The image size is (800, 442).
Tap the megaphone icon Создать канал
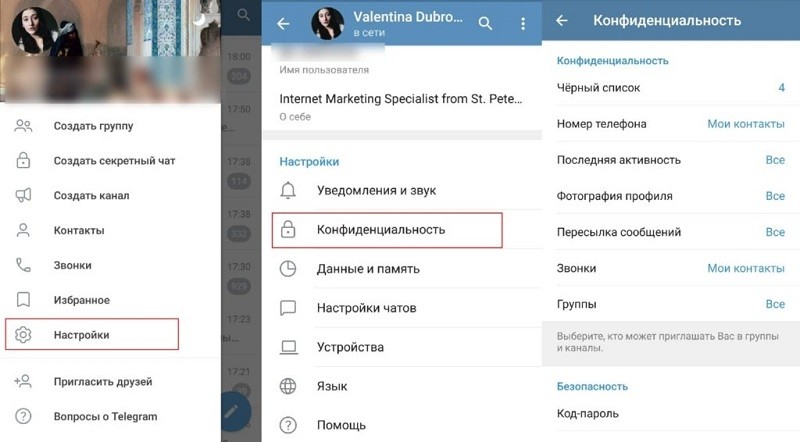pos(23,195)
